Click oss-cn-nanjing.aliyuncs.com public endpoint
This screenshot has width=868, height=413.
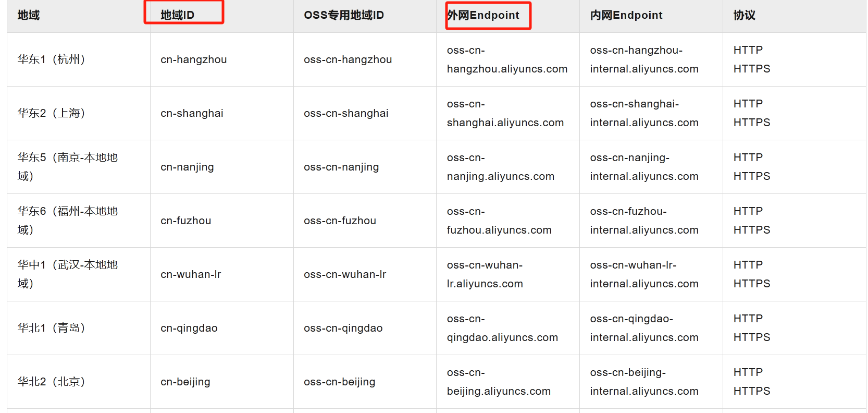coord(501,167)
